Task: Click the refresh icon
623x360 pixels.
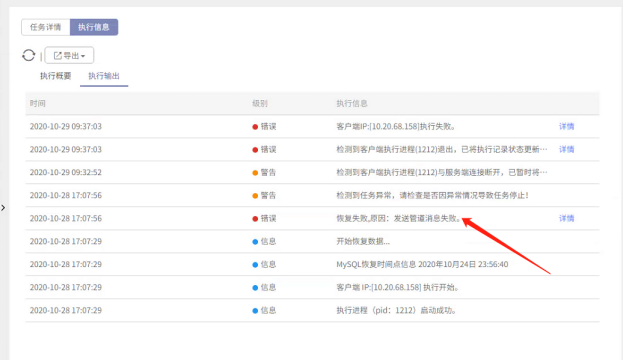Action: [29, 55]
